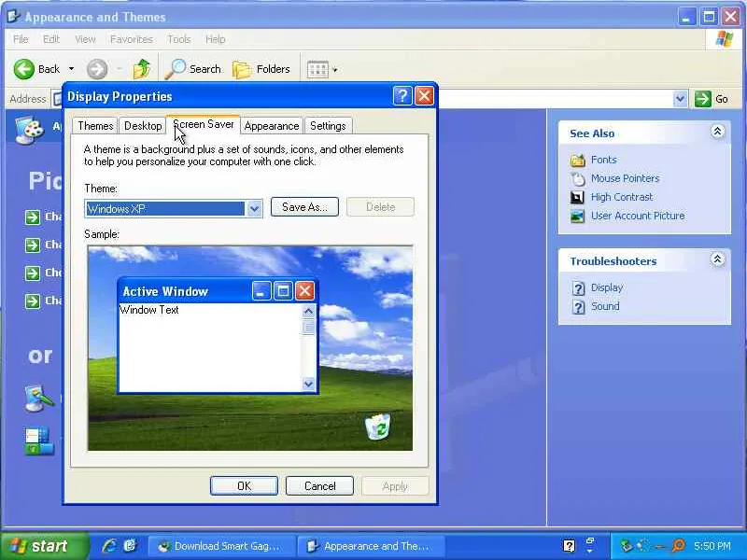Click the question mark icon beside Sound troubleshooter
Image resolution: width=747 pixels, height=560 pixels.
578,307
